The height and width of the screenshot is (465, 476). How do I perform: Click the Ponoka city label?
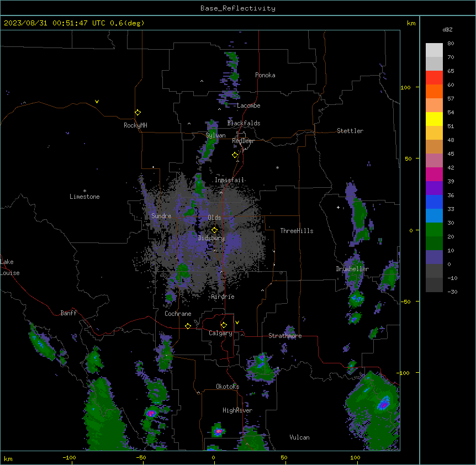265,75
